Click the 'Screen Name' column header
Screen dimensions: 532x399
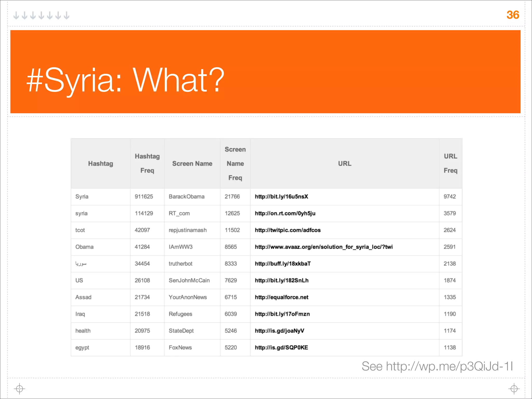(x=192, y=164)
